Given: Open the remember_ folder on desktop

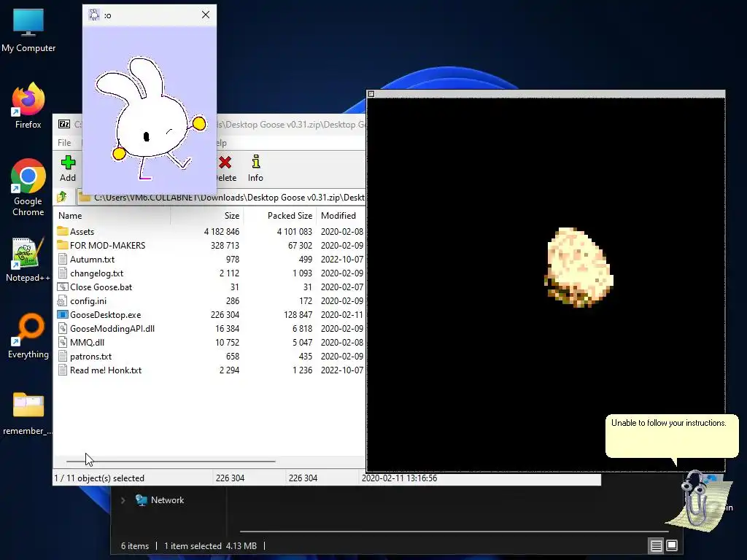Looking at the screenshot, I should point(28,413).
